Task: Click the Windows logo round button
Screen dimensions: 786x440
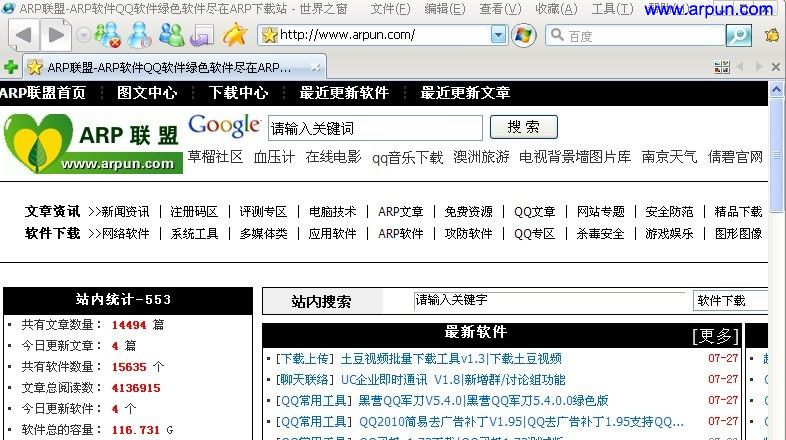Action: pyautogui.click(x=524, y=35)
